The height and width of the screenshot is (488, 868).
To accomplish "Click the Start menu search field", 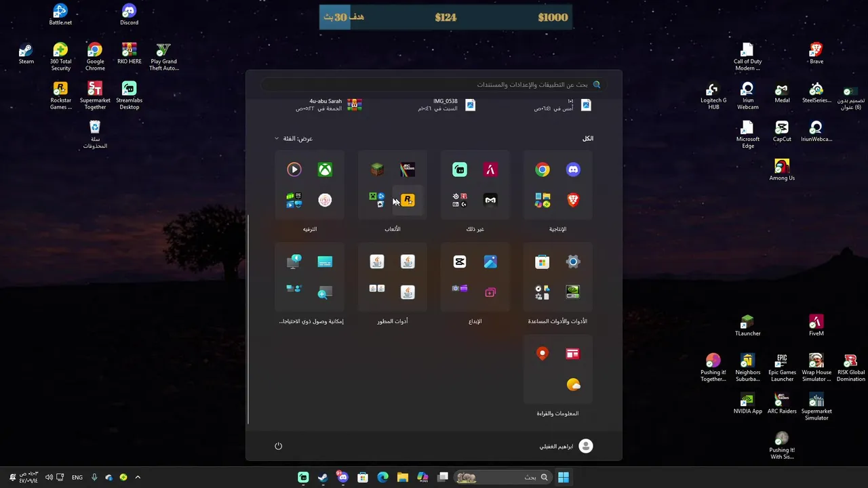I will pos(434,85).
